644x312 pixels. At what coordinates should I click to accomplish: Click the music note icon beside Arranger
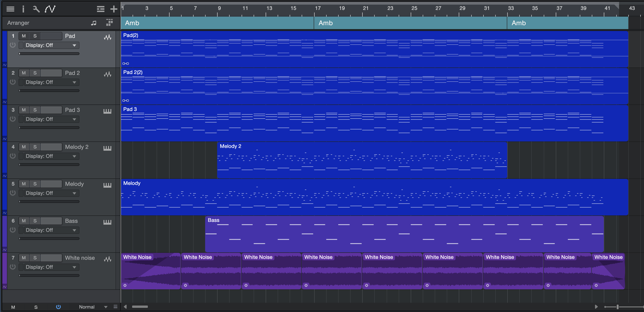[x=94, y=23]
